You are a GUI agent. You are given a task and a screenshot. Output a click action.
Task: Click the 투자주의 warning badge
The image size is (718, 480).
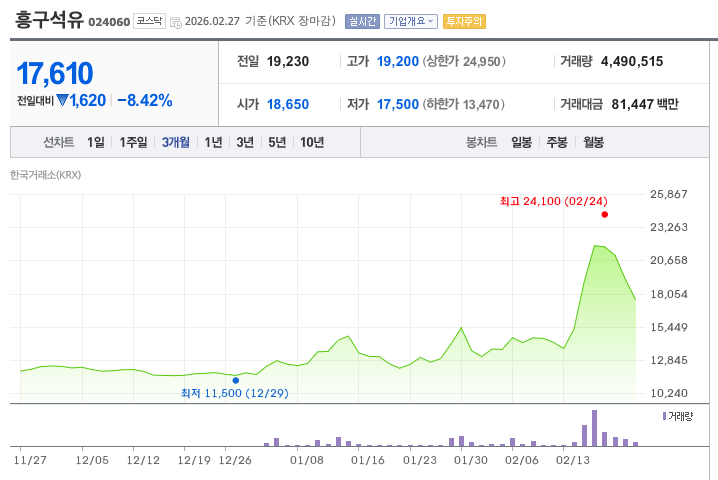[x=464, y=22]
